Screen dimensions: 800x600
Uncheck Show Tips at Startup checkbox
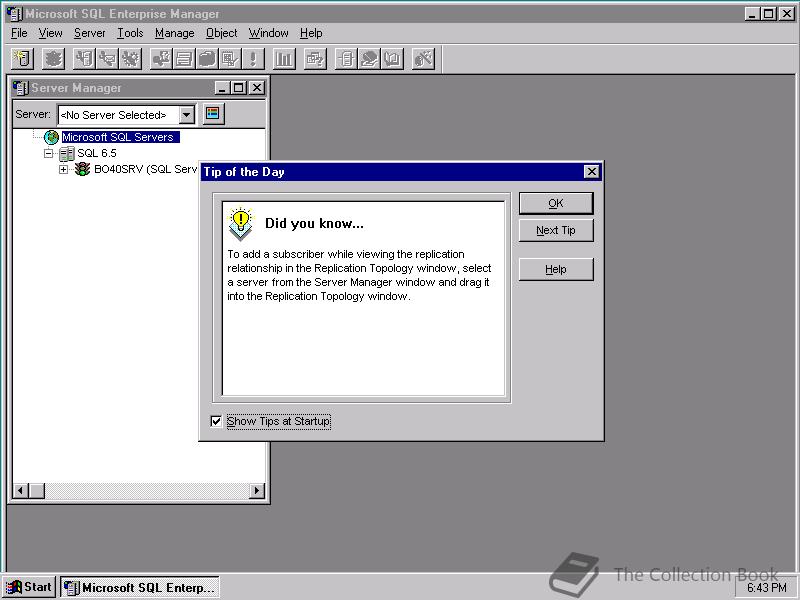pos(216,421)
